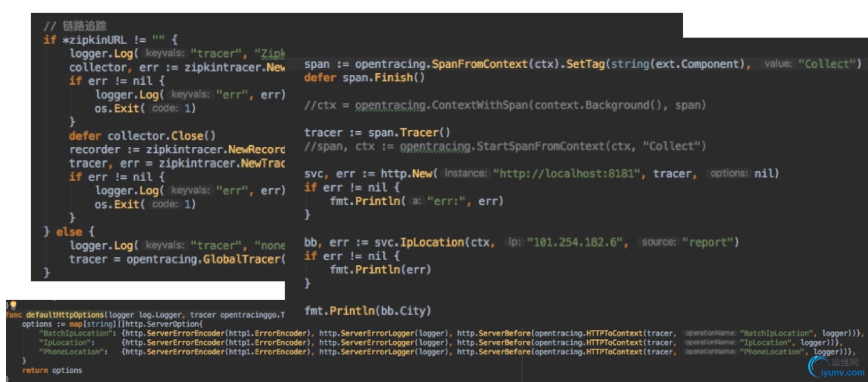Select the "defer collector.Close()" statement
This screenshot has width=868, height=382.
tap(142, 136)
